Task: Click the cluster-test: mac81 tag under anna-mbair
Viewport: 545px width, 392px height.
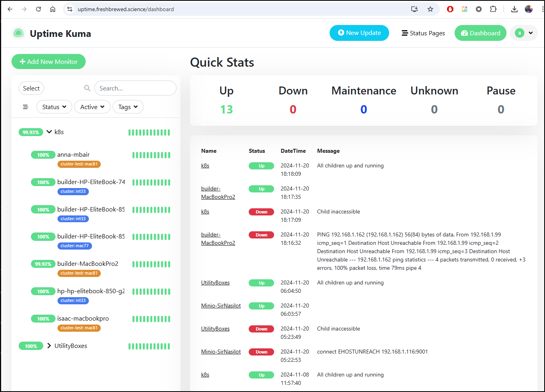Action: point(79,164)
